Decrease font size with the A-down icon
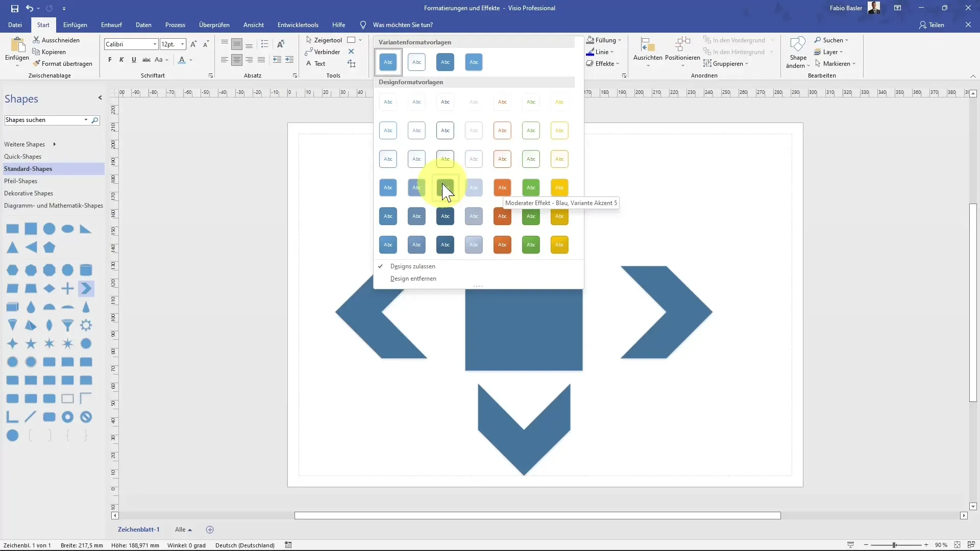The width and height of the screenshot is (980, 551). 206,44
